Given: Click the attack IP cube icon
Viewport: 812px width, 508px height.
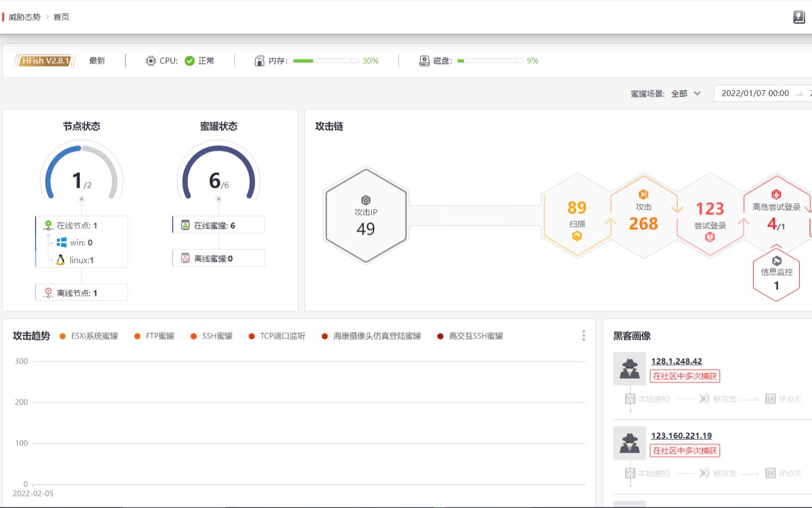Looking at the screenshot, I should point(366,200).
